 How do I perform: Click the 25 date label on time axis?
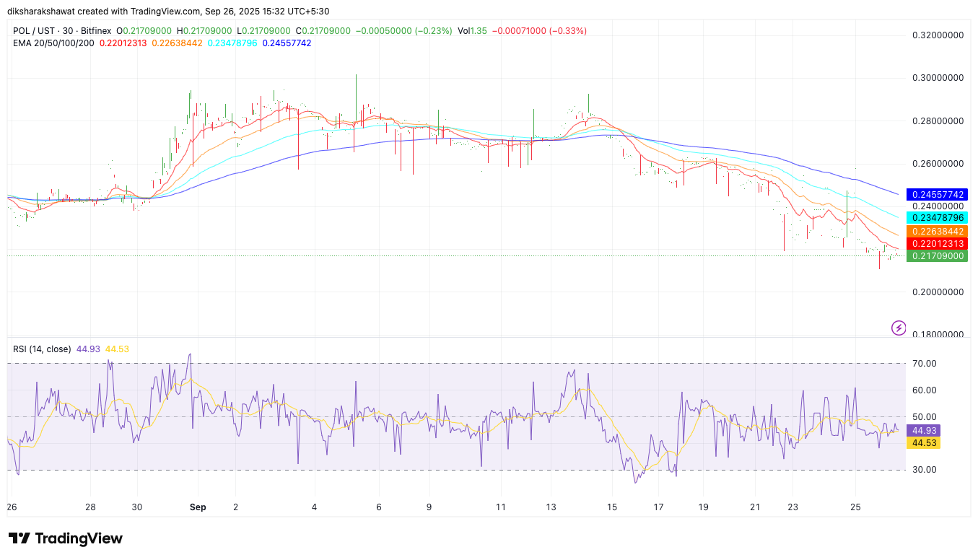855,507
